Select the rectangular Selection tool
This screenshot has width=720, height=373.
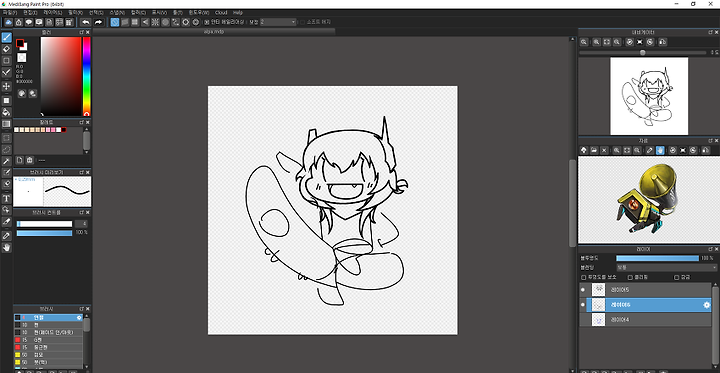click(6, 138)
